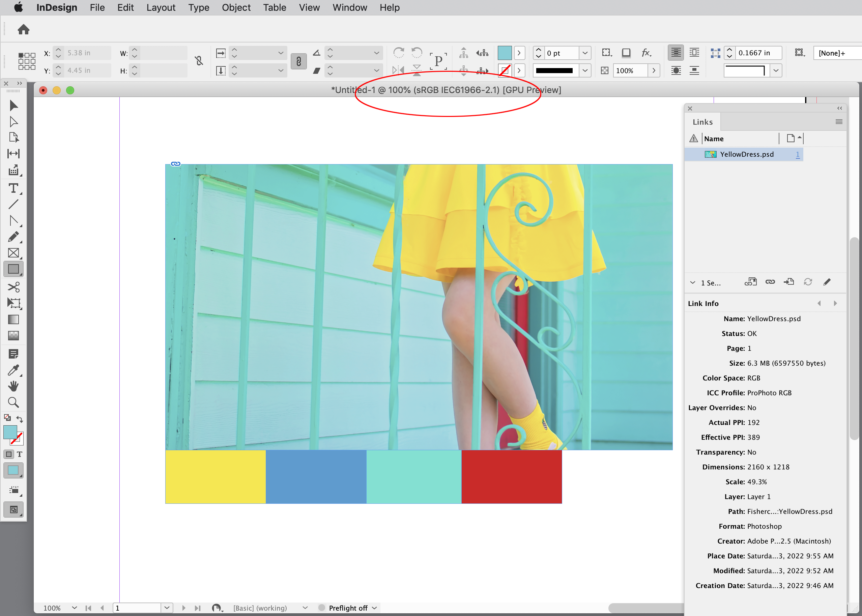Click Update Link icon in Links panel
The width and height of the screenshot is (862, 616).
click(808, 282)
